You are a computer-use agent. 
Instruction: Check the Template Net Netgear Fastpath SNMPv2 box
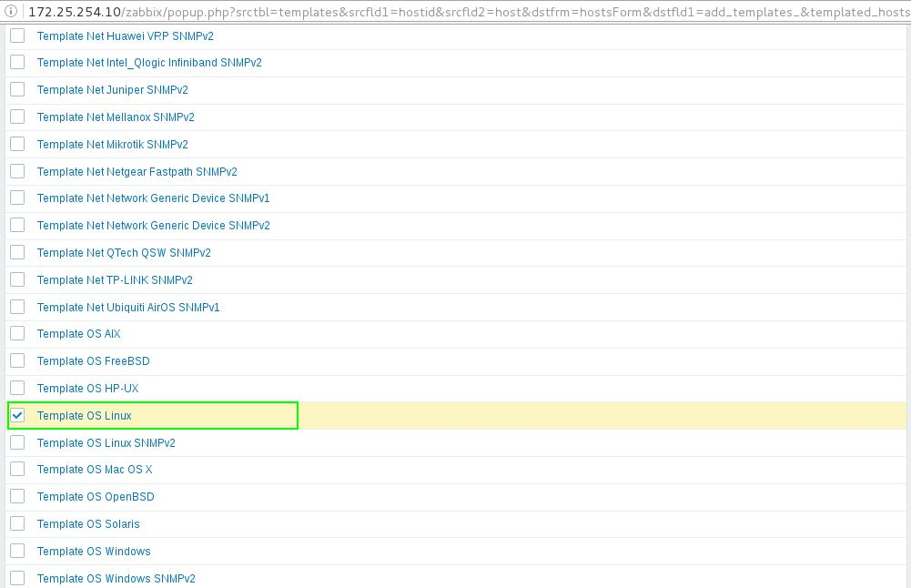(17, 171)
